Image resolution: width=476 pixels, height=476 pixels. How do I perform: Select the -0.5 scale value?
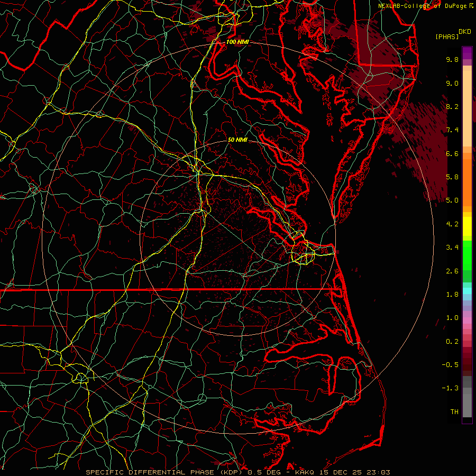[450, 365]
